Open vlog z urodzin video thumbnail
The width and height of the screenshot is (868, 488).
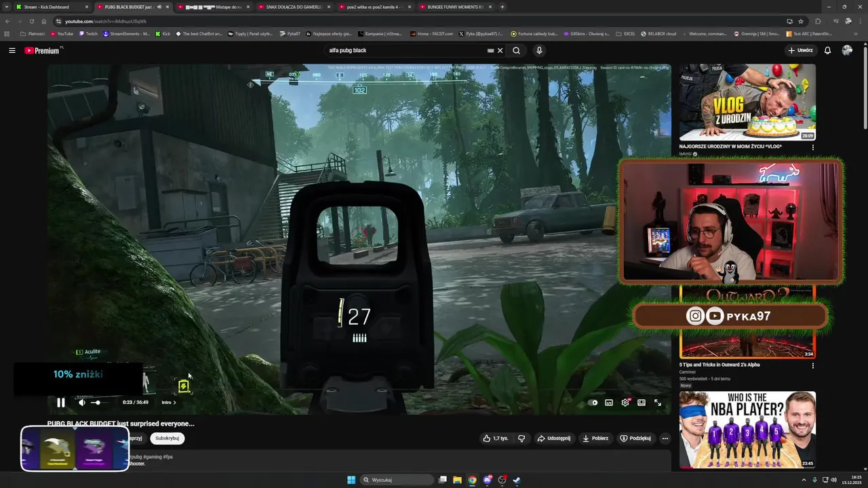point(747,102)
